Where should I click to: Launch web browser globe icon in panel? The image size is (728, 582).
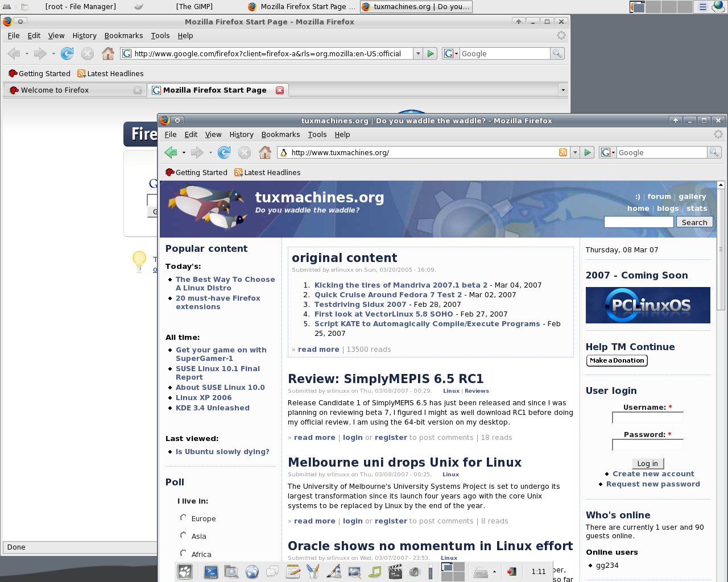tap(252, 572)
